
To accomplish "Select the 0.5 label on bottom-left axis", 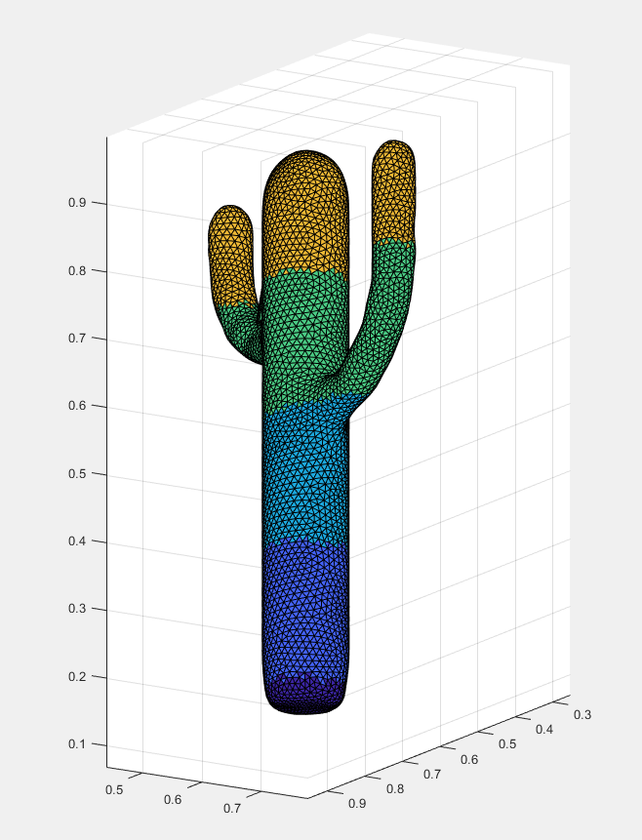I will [114, 789].
